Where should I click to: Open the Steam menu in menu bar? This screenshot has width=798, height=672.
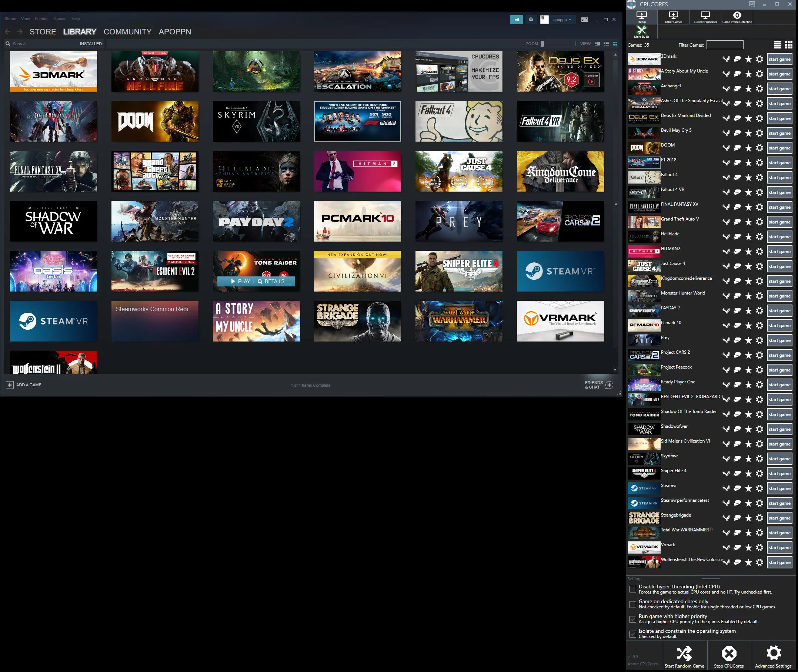[10, 18]
